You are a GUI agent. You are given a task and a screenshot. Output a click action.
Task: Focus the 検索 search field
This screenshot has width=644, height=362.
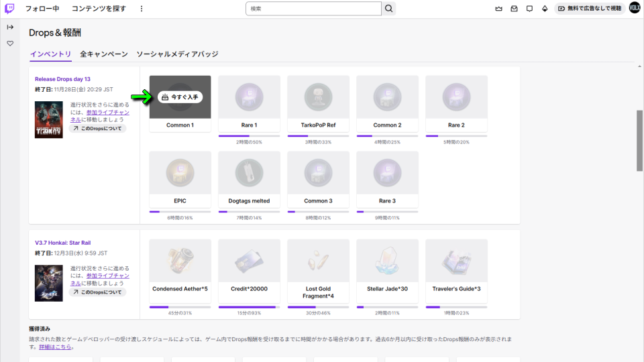(x=313, y=9)
